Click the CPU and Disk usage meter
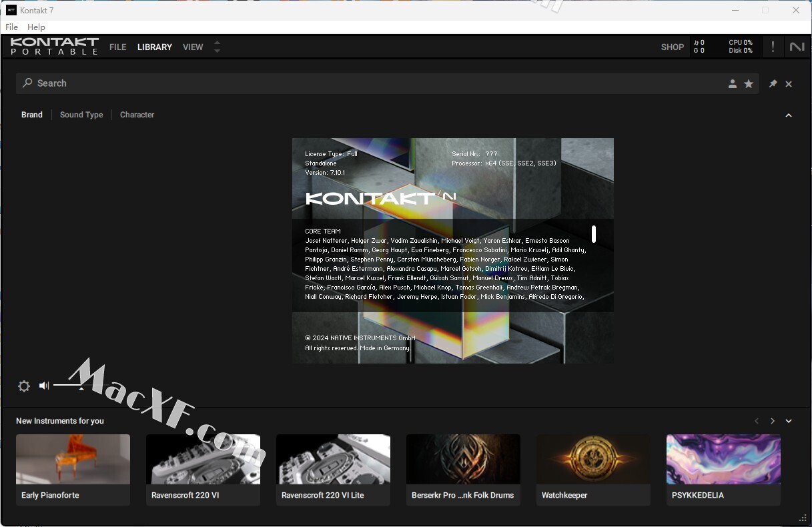This screenshot has height=527, width=812. (741, 47)
